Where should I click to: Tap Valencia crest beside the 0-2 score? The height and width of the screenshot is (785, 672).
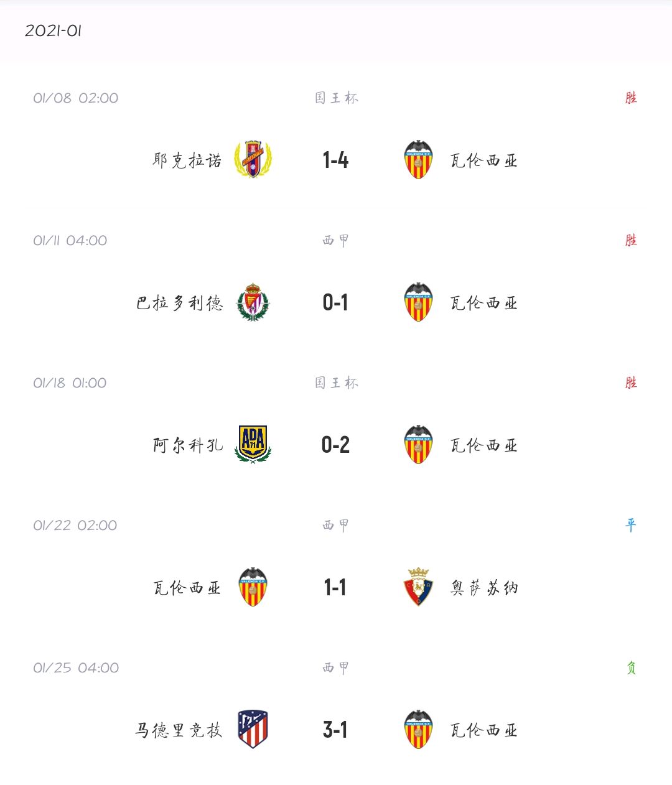tap(418, 445)
